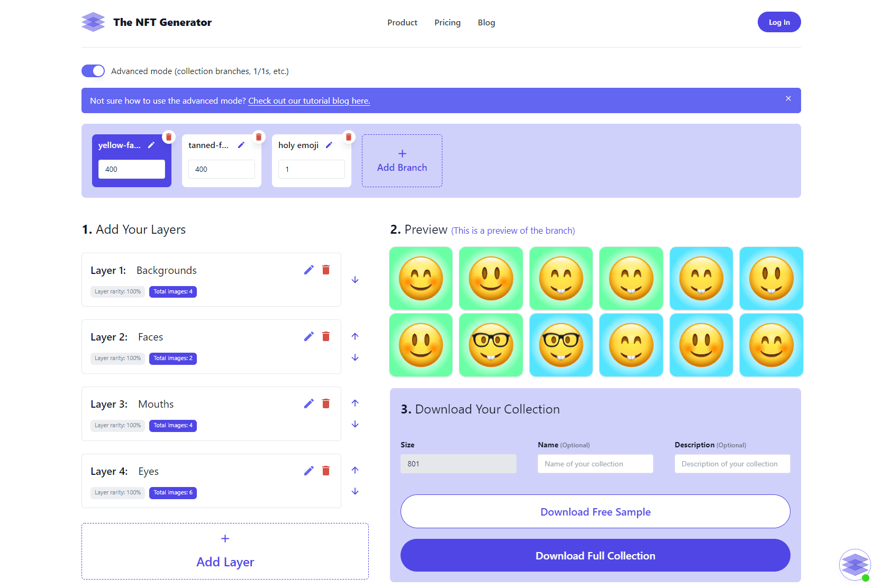Screen dimensions: 881x588
Task: Open the chat widget icon
Action: [x=855, y=565]
